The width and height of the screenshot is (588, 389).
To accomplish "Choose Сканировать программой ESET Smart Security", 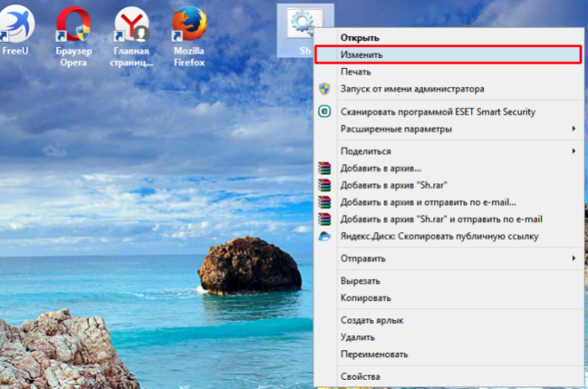I will point(448,112).
